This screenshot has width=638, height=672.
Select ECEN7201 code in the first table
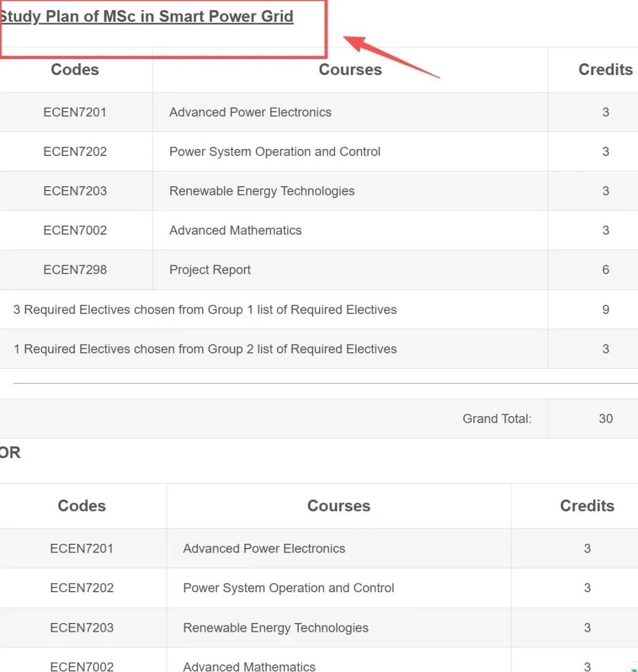click(x=75, y=112)
